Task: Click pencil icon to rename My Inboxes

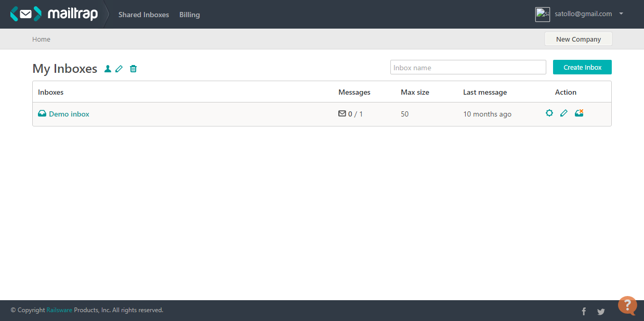Action: [119, 69]
